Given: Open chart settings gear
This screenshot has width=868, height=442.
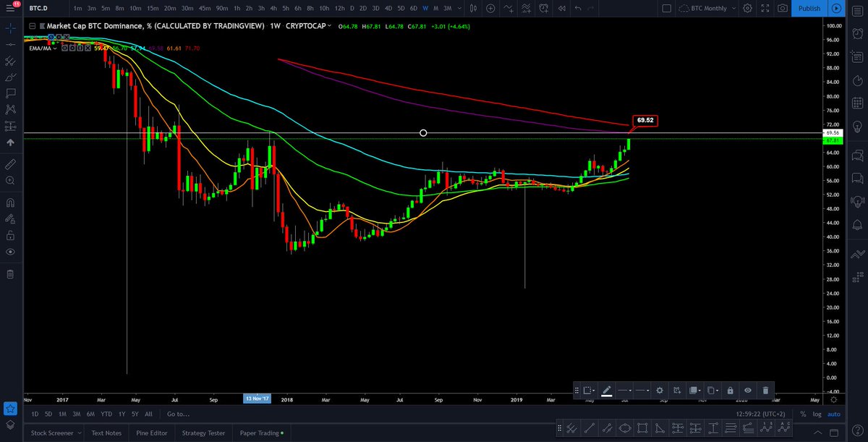Looking at the screenshot, I should click(747, 9).
